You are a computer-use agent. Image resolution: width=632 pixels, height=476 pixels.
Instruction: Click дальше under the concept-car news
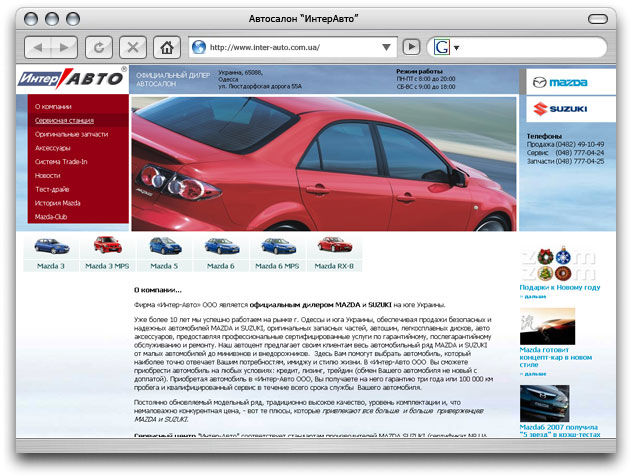[533, 374]
